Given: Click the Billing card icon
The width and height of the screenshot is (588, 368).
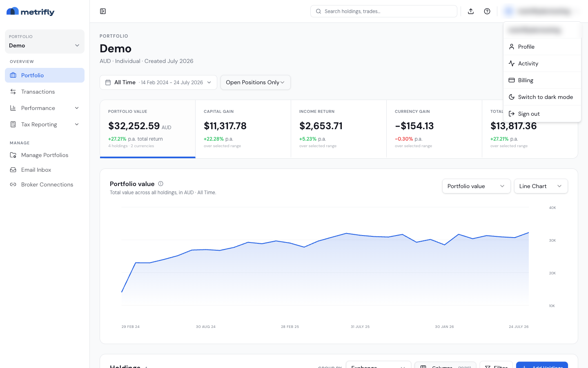Looking at the screenshot, I should [512, 80].
